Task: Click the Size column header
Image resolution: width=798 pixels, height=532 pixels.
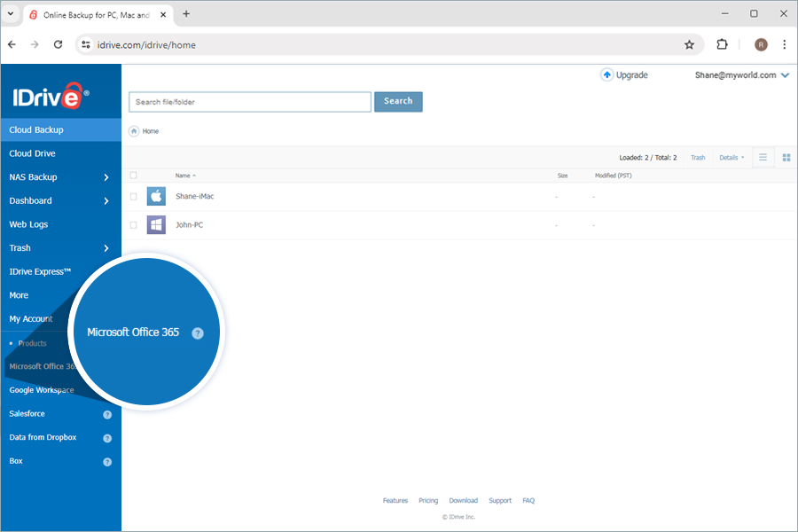Action: point(562,176)
